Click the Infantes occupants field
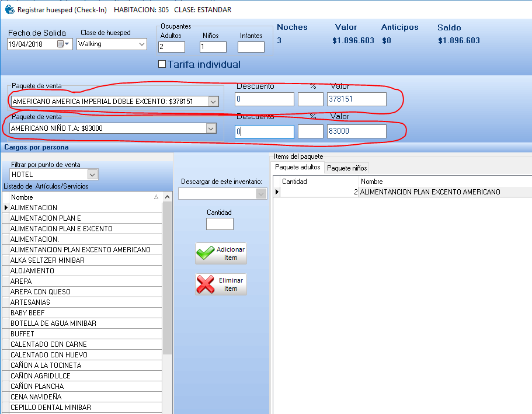 [x=251, y=47]
